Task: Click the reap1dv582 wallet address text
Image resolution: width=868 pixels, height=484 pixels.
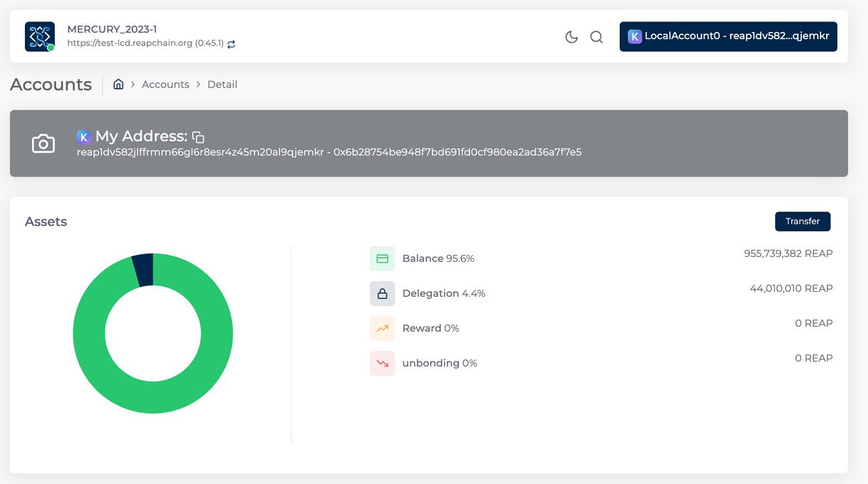Action: click(x=200, y=152)
